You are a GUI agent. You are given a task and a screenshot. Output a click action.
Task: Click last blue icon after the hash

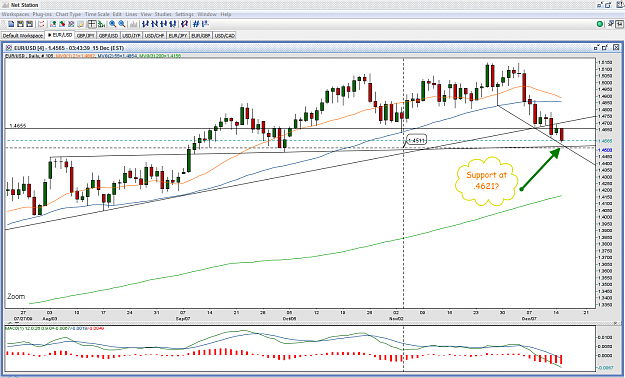205,24
